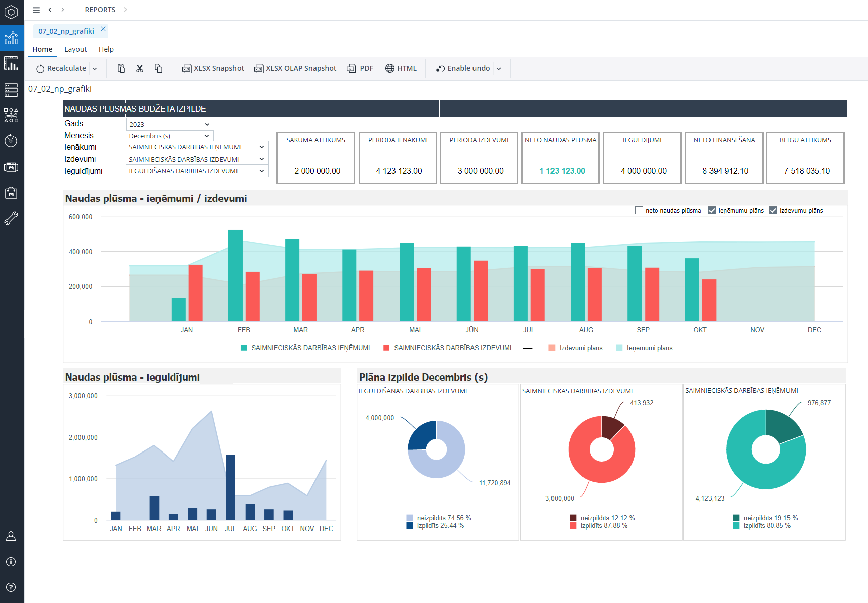Screen dimensions: 868x603
Task: Expand the Mēnesis Decembris (s) dropdown
Action: click(x=170, y=136)
